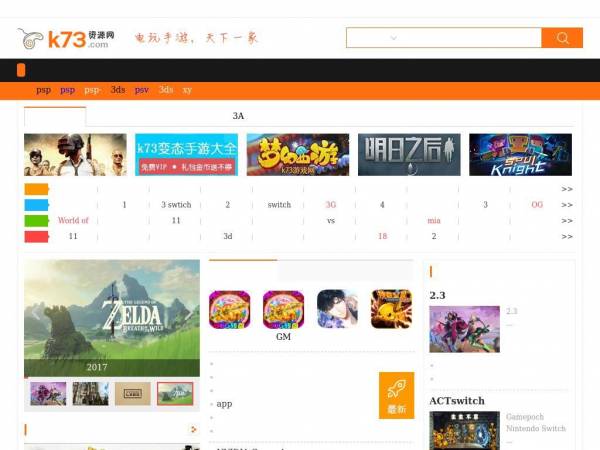Viewport: 600px width, 450px height.
Task: Click the orange search magnifier button
Action: 562,38
